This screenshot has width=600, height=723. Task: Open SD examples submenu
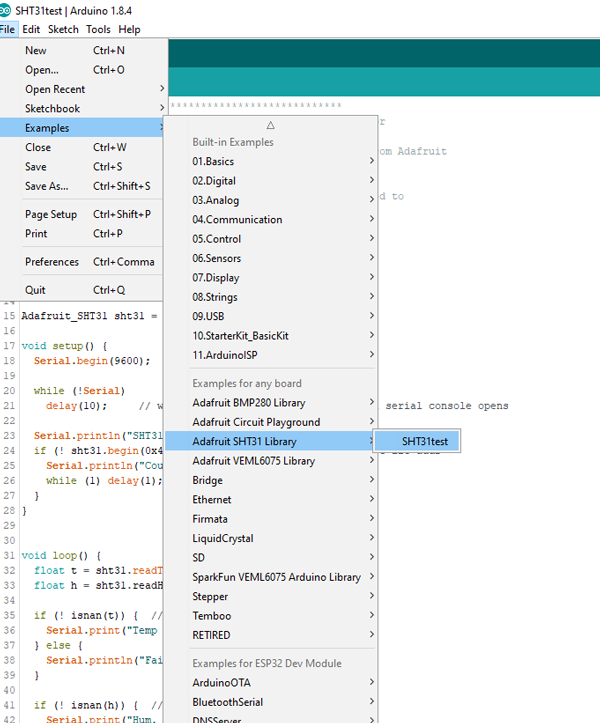[271, 557]
